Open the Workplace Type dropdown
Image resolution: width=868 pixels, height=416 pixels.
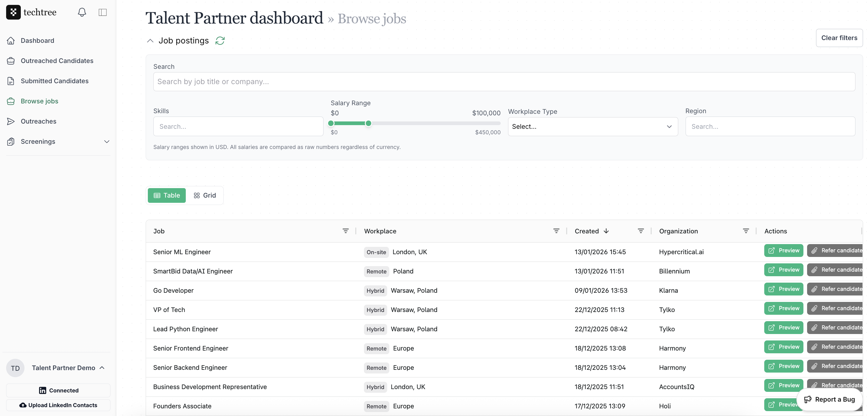[x=592, y=127]
